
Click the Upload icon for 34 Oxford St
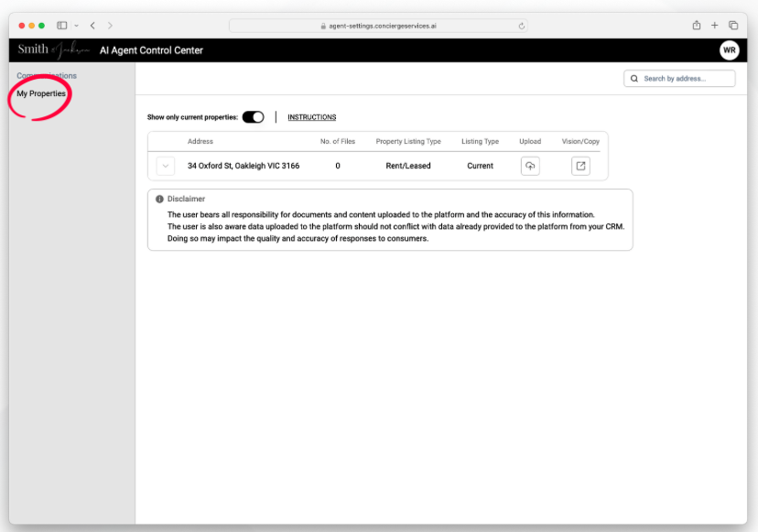[530, 166]
